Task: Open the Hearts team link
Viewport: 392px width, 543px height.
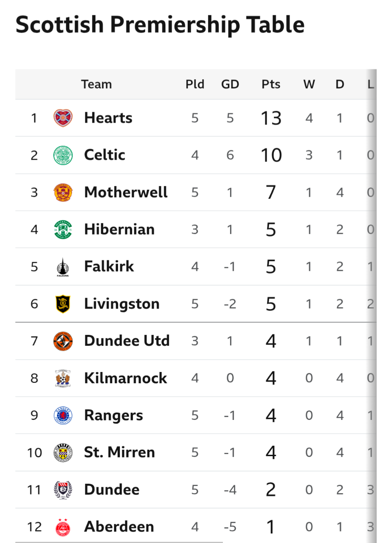Action: [108, 118]
